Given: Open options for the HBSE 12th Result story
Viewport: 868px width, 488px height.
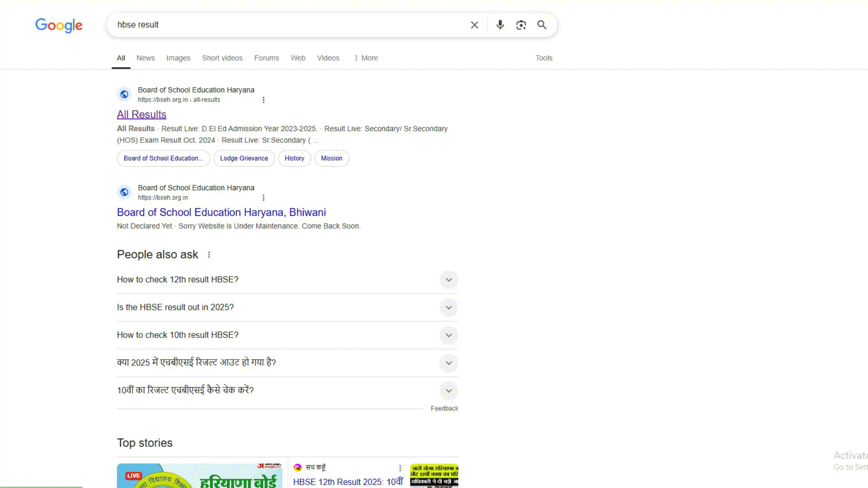Looking at the screenshot, I should click(x=400, y=468).
